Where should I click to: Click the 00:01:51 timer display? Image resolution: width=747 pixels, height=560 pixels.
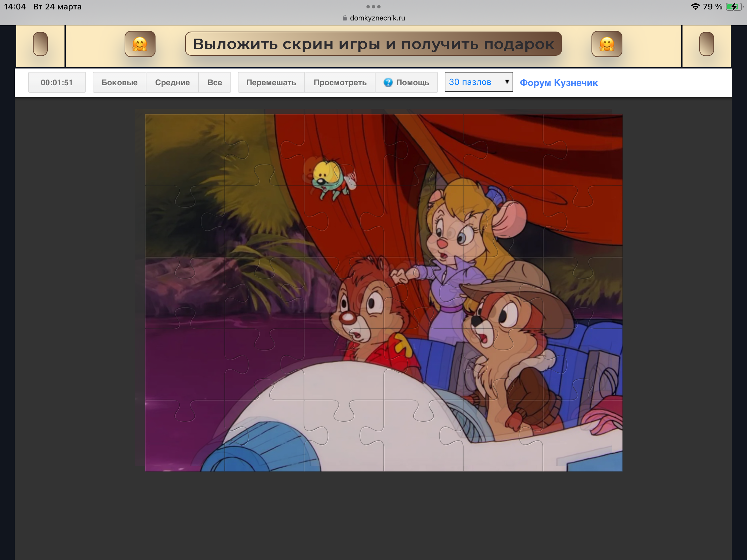[x=57, y=82]
